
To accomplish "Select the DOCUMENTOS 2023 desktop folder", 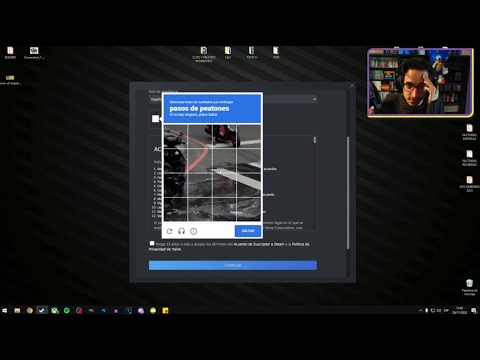I will pos(469,184).
